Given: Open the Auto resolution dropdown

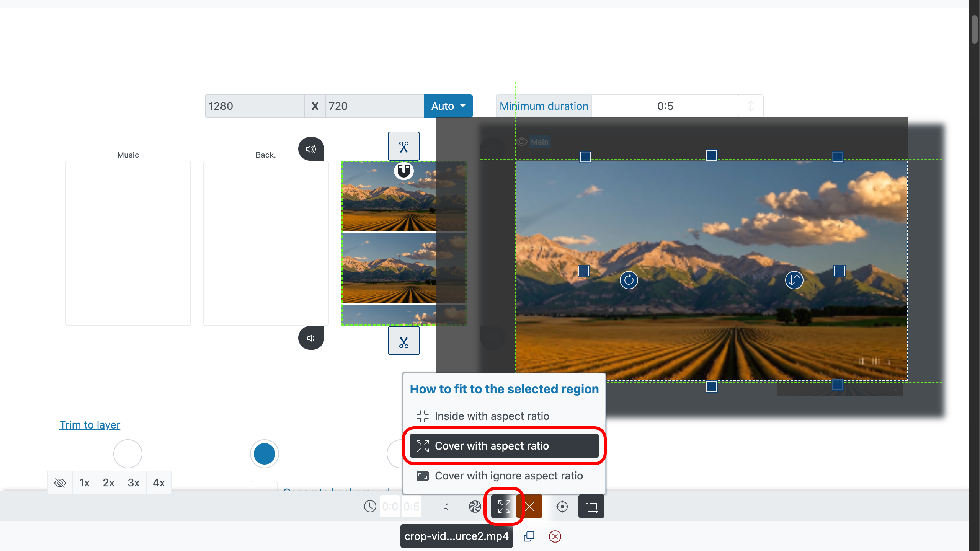Looking at the screenshot, I should [x=448, y=106].
